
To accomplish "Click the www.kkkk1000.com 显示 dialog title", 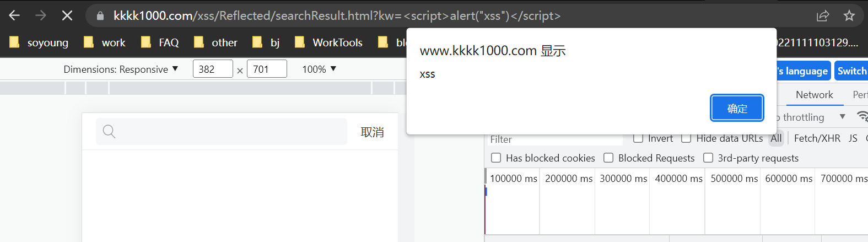I will (x=493, y=51).
